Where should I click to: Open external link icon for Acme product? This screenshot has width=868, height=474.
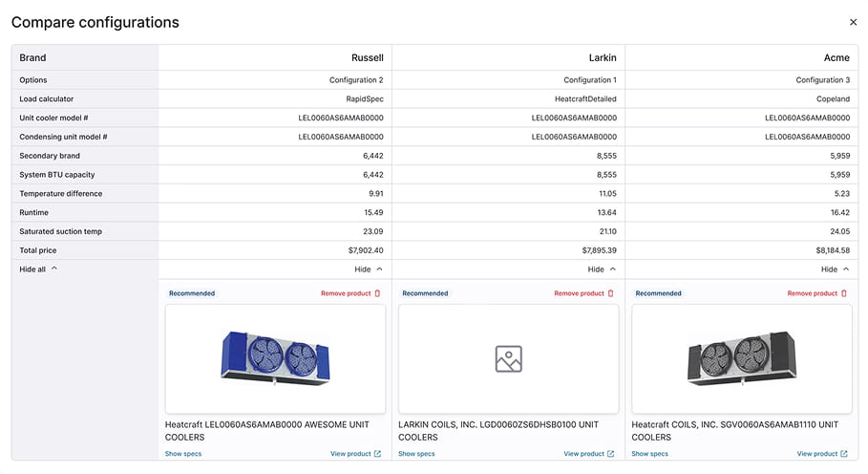(843, 454)
